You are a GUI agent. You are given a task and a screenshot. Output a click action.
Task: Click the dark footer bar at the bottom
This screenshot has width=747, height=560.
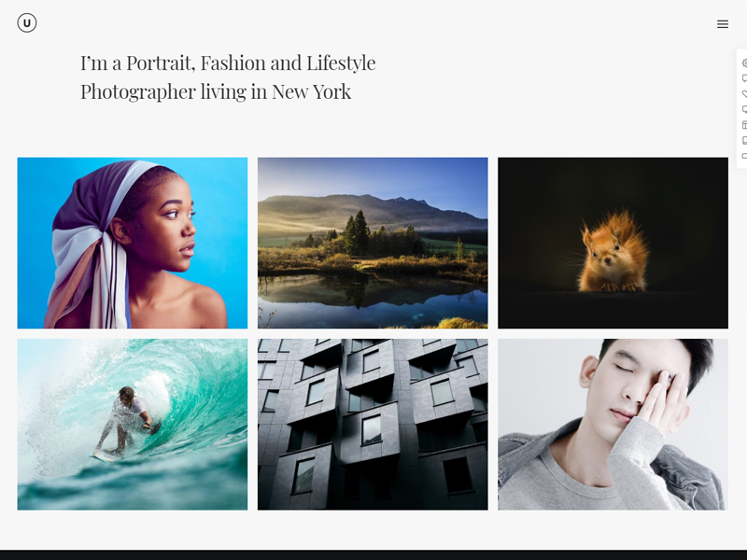tap(373, 554)
